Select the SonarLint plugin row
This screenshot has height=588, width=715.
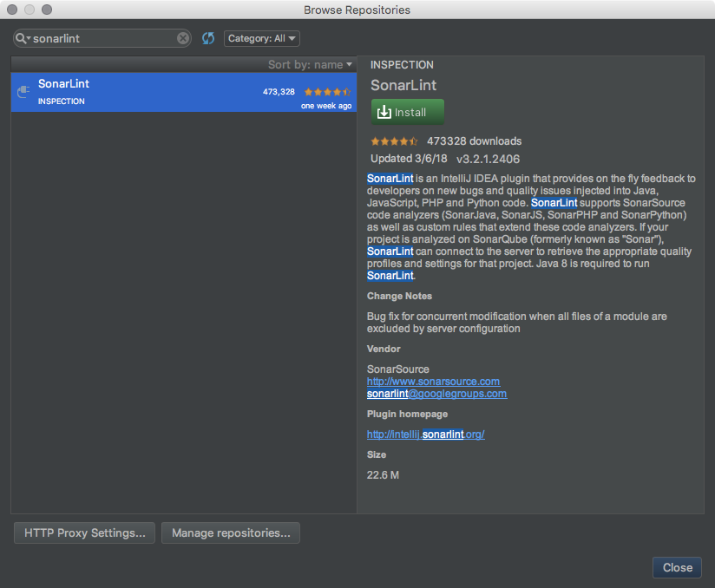184,92
